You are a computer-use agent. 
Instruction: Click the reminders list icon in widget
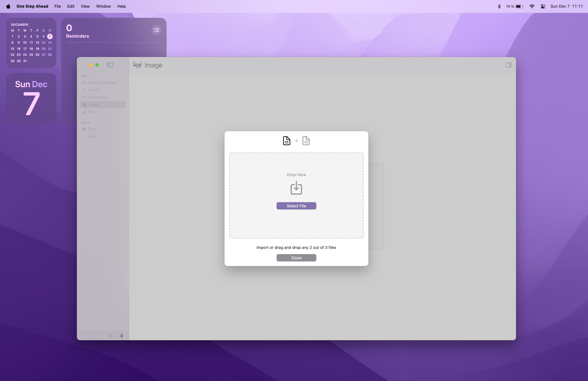click(156, 30)
